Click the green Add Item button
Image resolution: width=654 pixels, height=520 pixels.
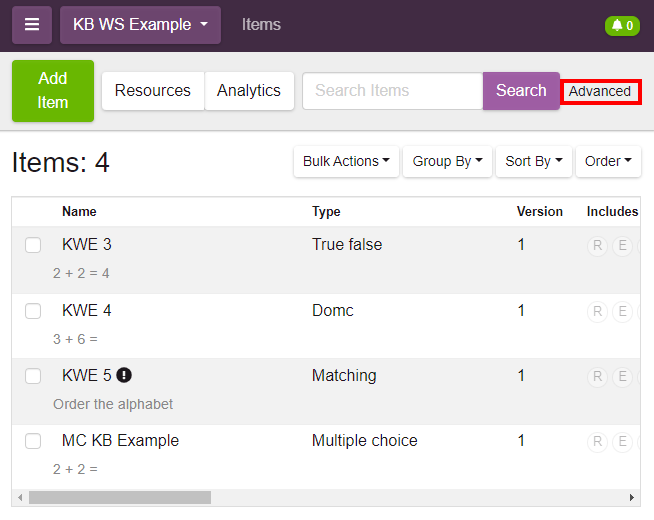pyautogui.click(x=53, y=91)
